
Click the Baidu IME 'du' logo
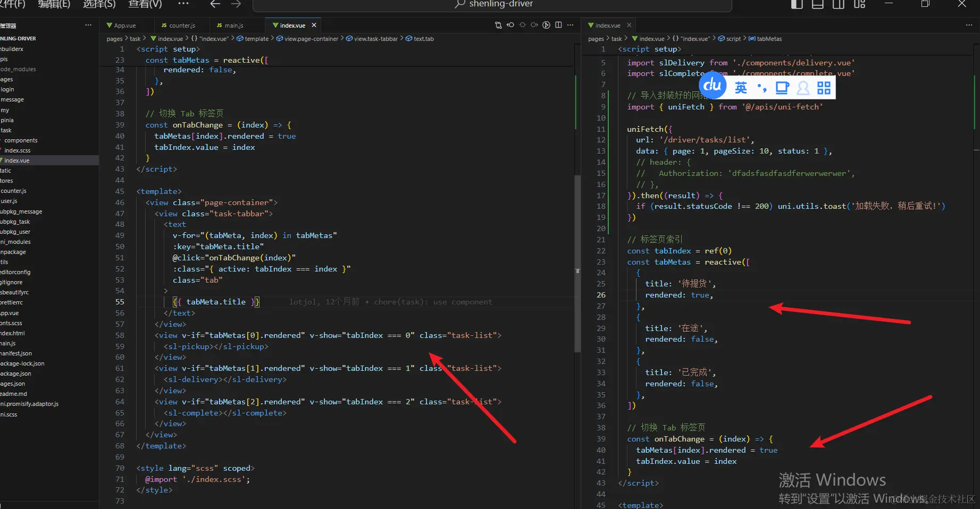(x=713, y=85)
